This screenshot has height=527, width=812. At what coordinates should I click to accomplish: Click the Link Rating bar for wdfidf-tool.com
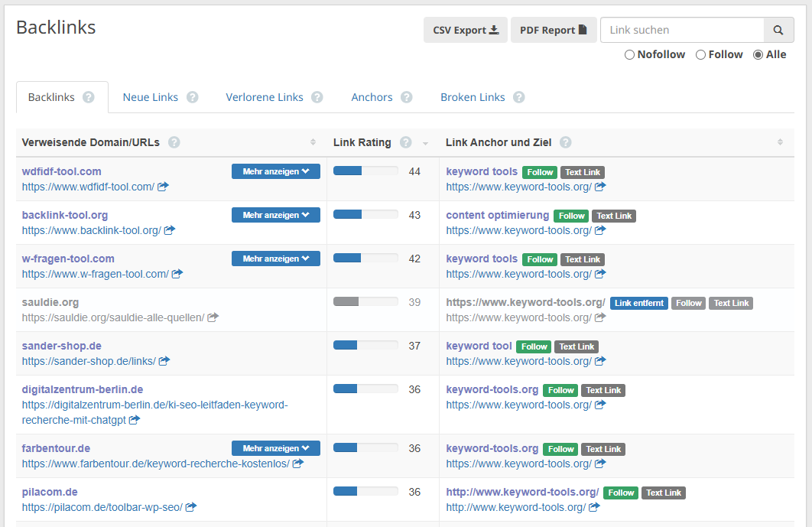(x=365, y=171)
